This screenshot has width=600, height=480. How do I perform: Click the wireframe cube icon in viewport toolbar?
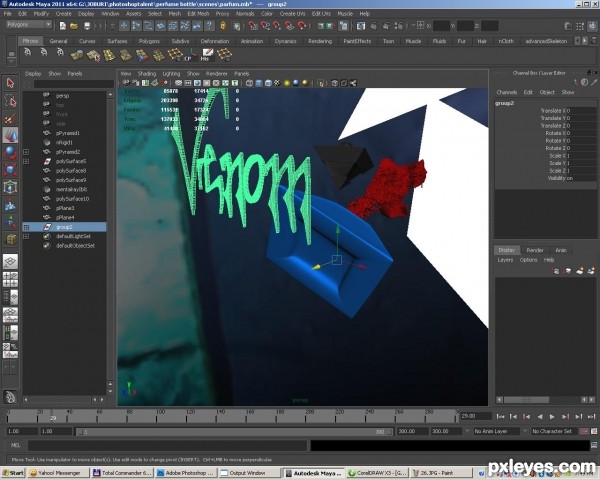249,83
